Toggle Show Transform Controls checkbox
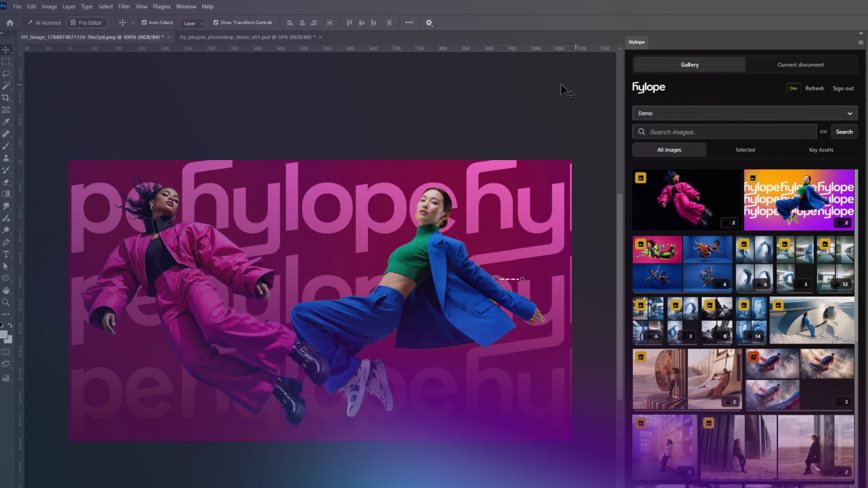Screen dimensions: 868x488 (x=216, y=23)
